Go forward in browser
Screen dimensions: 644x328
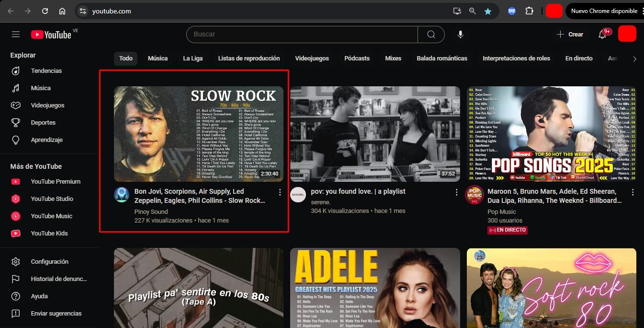click(x=28, y=11)
